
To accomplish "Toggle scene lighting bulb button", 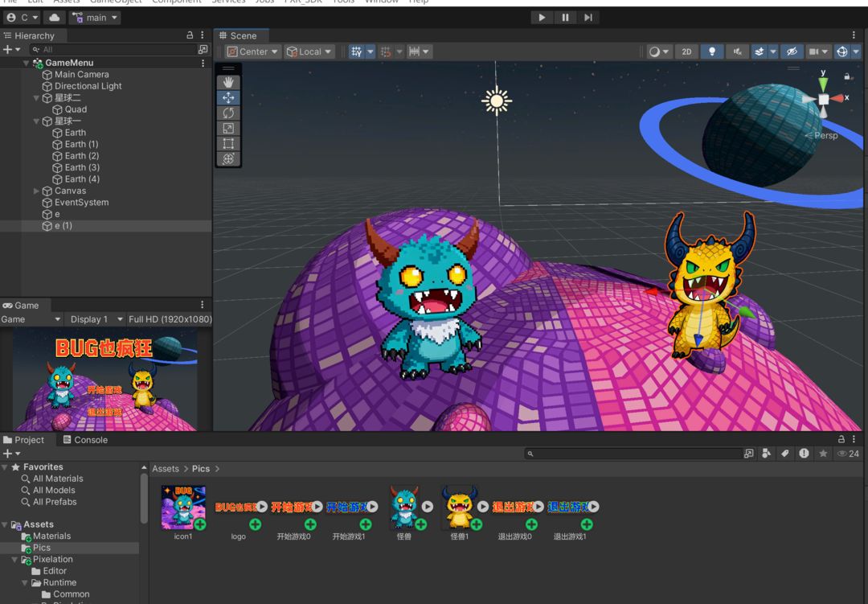I will 711,51.
